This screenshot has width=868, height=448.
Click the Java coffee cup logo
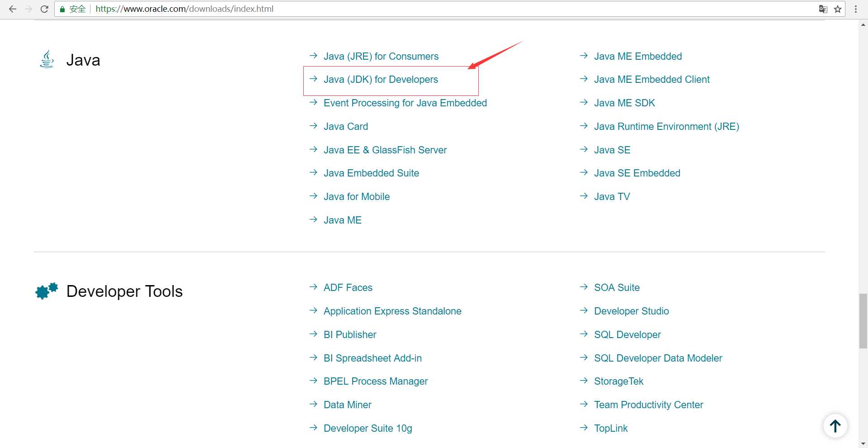pyautogui.click(x=47, y=59)
